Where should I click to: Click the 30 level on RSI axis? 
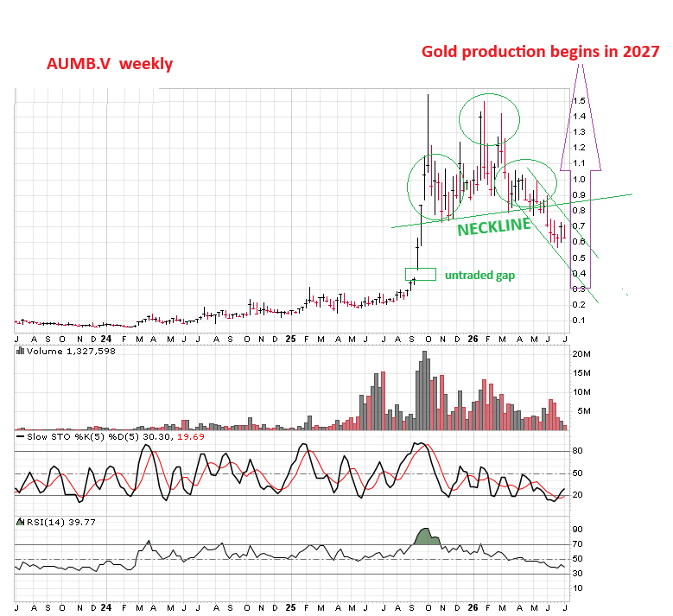pyautogui.click(x=577, y=574)
